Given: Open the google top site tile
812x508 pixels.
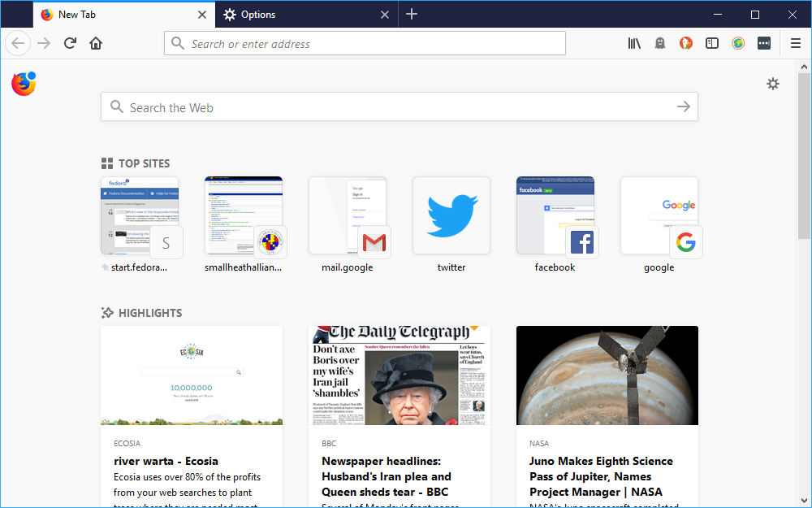Looking at the screenshot, I should click(659, 215).
